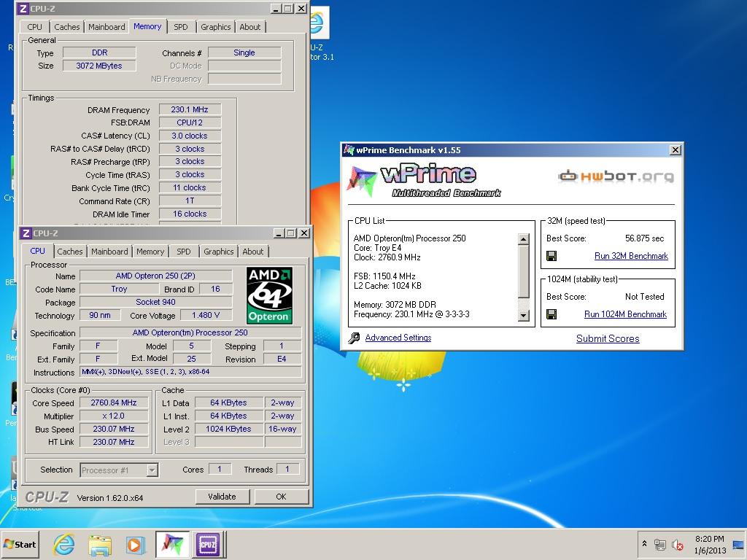Open the Processor #1 selection dropdown
Screen dimensions: 747x560
pos(152,470)
